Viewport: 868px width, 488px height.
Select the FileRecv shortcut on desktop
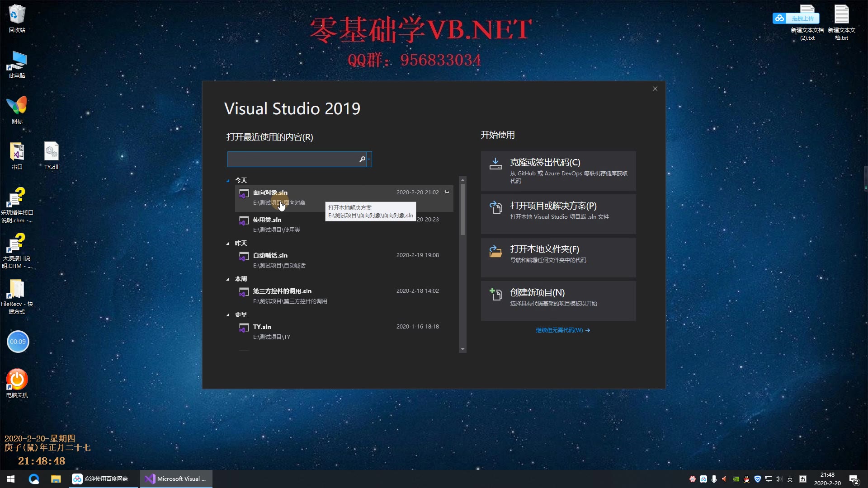(x=17, y=297)
